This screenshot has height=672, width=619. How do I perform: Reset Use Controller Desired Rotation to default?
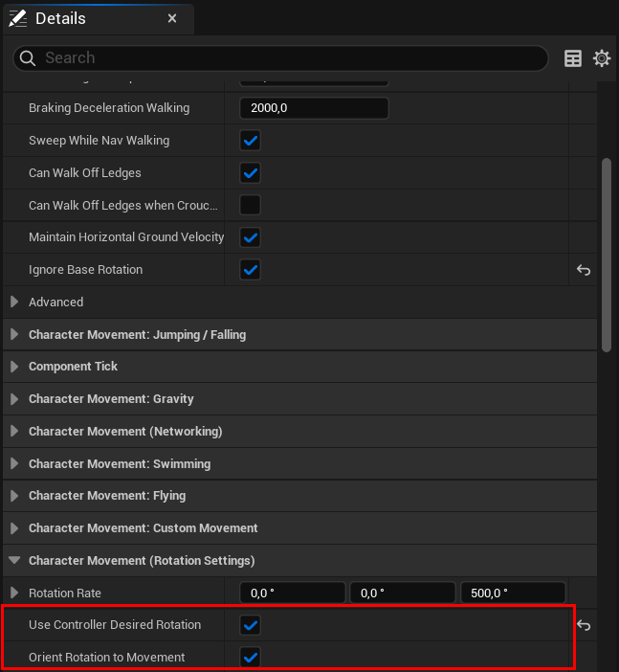(x=584, y=625)
